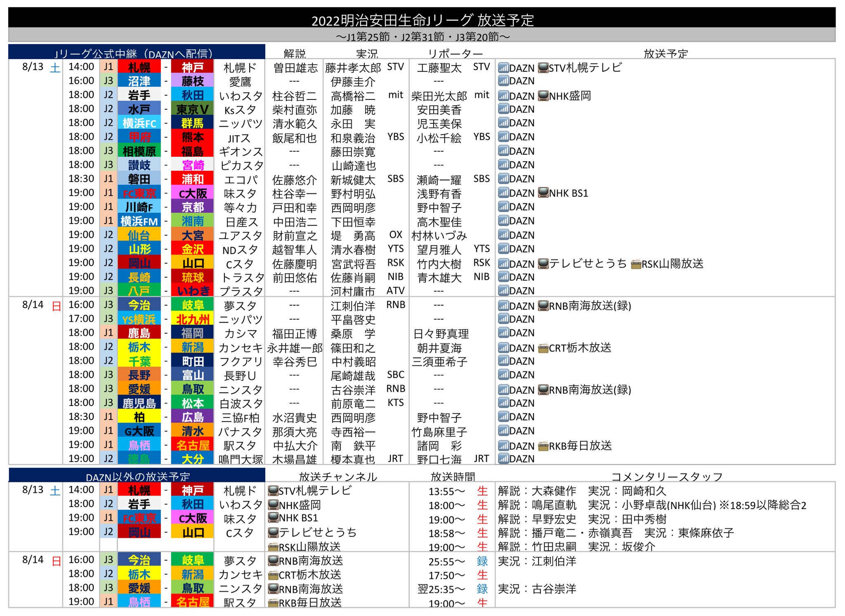Click the TV icon beside テレビせとうち in 放送予定 column
Screen dimensions: 845x616
(543, 264)
